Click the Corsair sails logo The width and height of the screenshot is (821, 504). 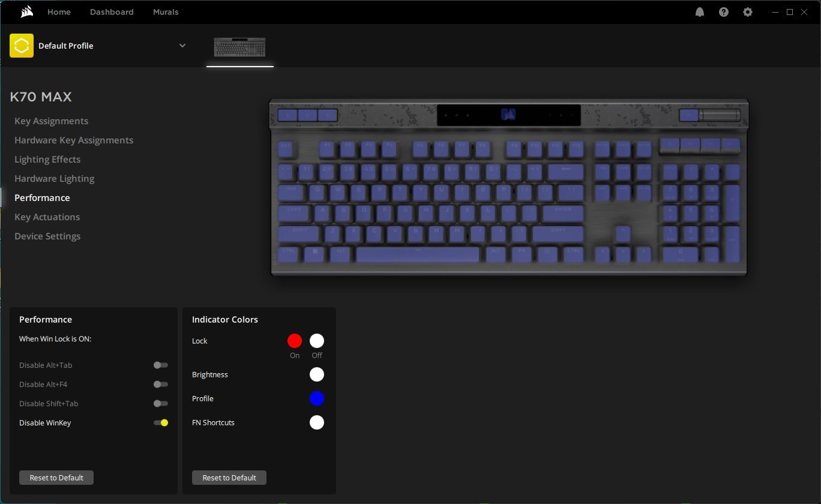pyautogui.click(x=26, y=12)
